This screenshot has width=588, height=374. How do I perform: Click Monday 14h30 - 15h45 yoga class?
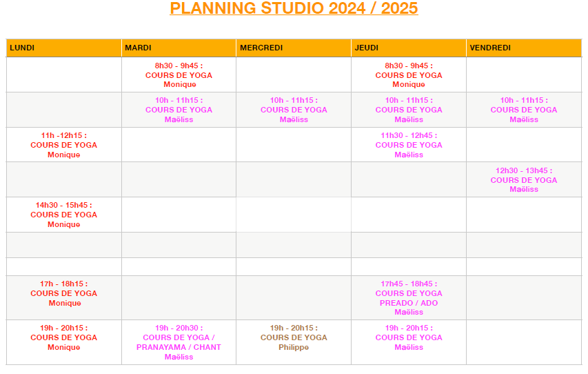pos(63,215)
